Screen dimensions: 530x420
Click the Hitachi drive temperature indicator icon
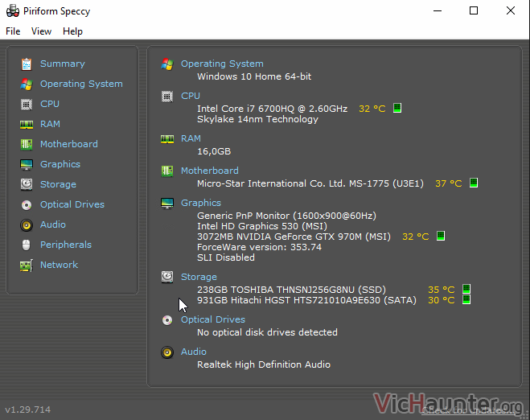tap(466, 299)
